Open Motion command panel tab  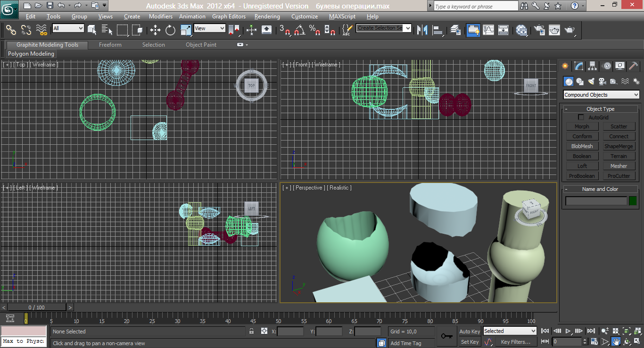(x=607, y=66)
